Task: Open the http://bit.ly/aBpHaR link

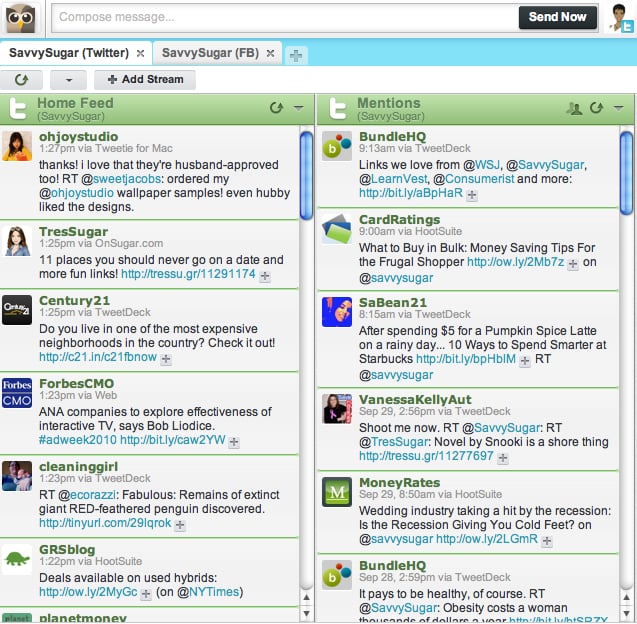Action: pos(411,193)
